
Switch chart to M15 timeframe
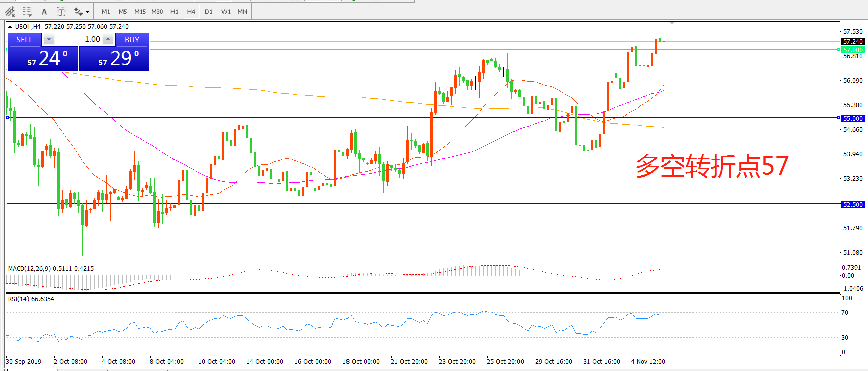(x=140, y=11)
